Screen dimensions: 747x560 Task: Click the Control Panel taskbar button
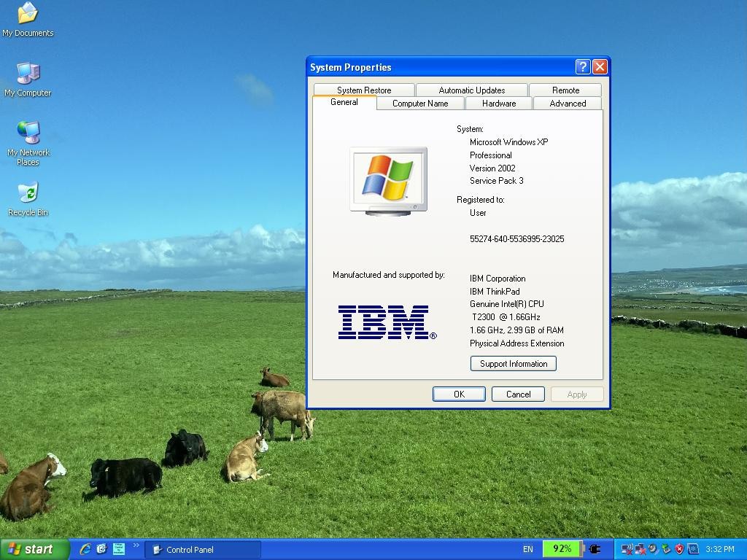[x=203, y=549]
